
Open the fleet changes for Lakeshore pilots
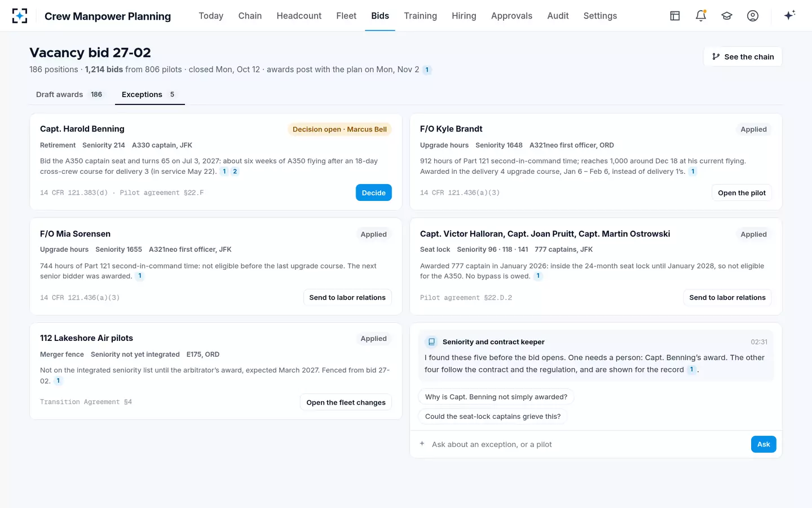pyautogui.click(x=346, y=402)
